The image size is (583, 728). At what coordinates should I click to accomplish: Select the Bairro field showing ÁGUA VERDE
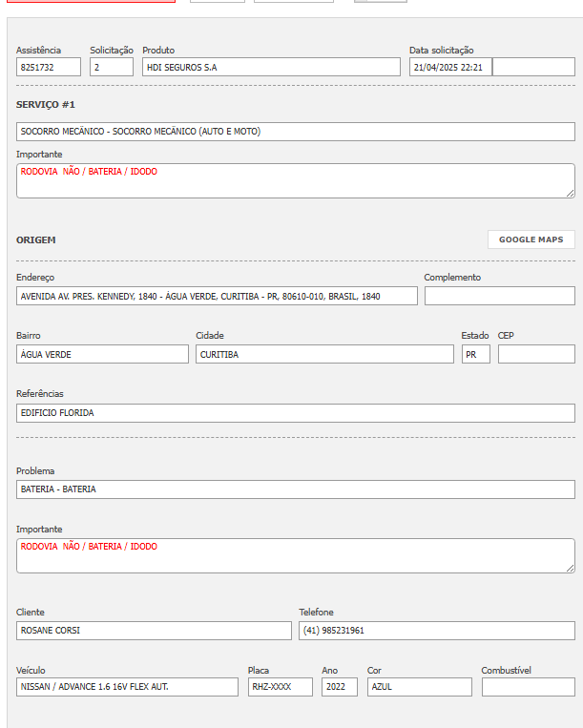tap(102, 355)
